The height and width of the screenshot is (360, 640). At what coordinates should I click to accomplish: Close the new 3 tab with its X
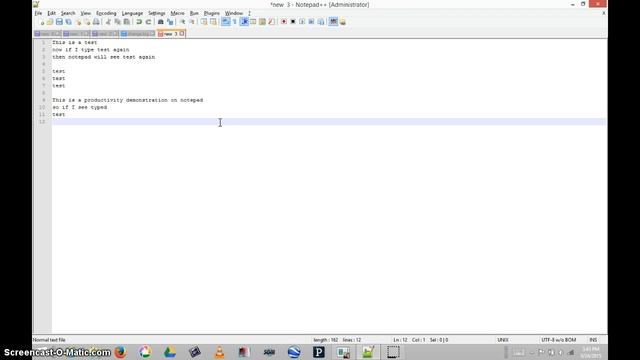182,34
